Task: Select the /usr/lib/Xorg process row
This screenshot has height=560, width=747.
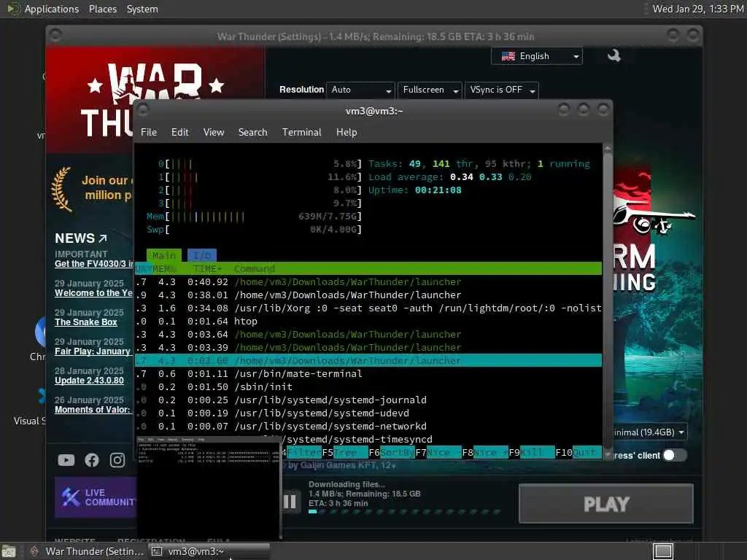Action: (368, 308)
